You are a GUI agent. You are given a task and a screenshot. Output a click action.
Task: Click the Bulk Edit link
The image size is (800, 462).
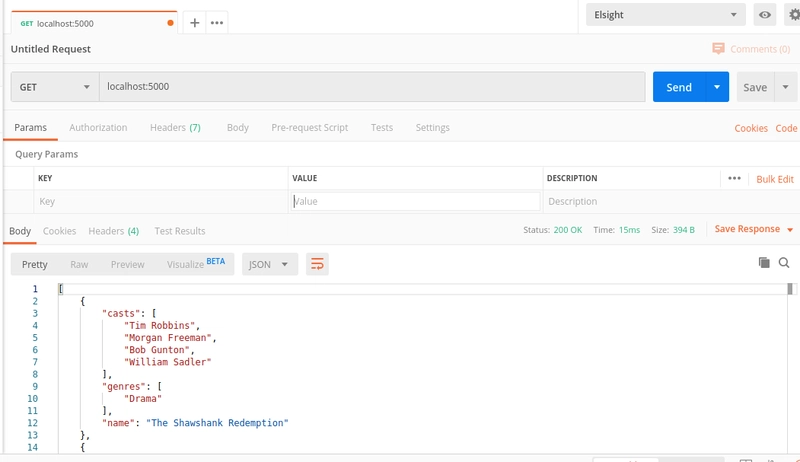[x=775, y=179]
